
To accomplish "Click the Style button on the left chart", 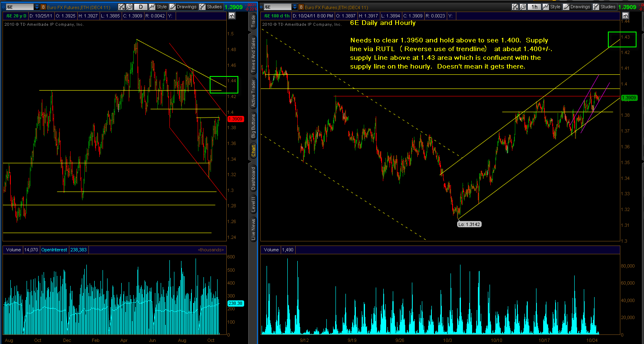I will click(158, 7).
